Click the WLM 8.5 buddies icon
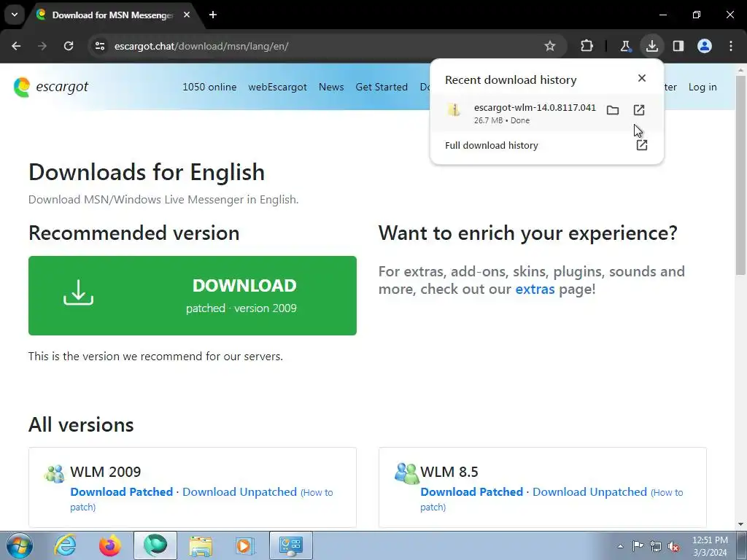747x560 pixels. 406,473
